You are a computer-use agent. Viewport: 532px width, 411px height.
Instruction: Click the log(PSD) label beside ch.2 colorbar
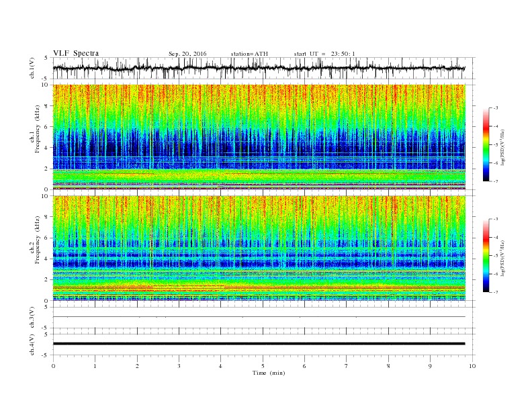pos(504,258)
